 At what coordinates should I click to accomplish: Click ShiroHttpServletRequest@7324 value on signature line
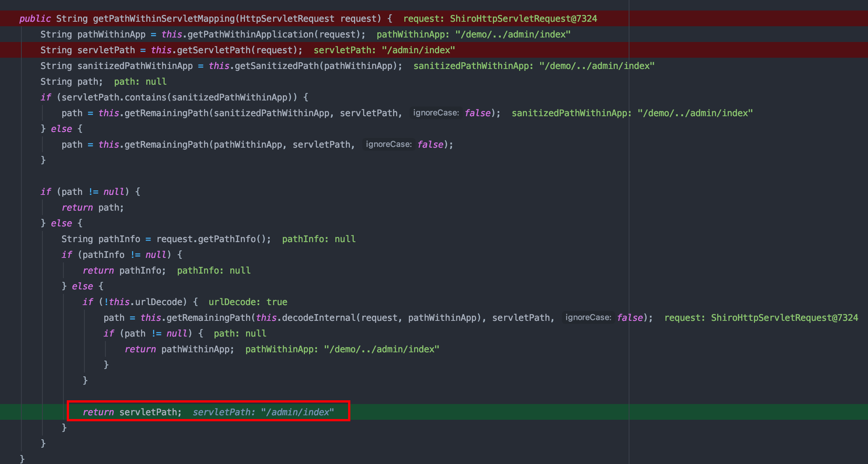[523, 19]
